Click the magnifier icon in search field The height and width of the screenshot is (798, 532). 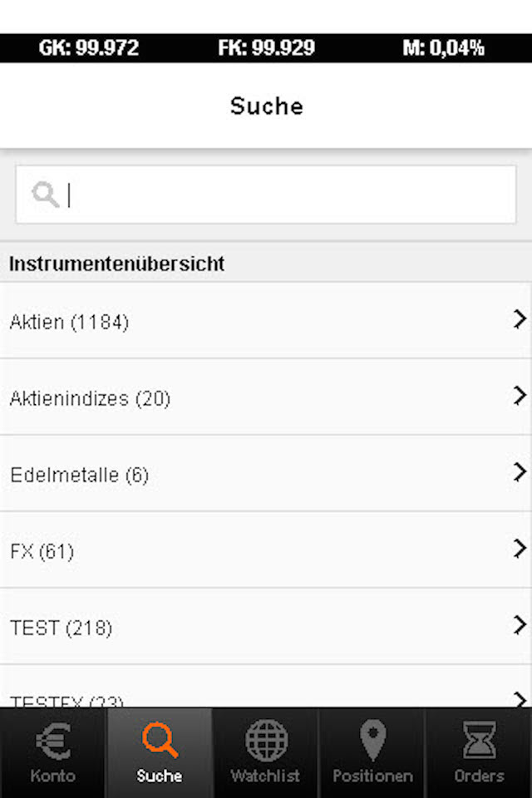[44, 195]
